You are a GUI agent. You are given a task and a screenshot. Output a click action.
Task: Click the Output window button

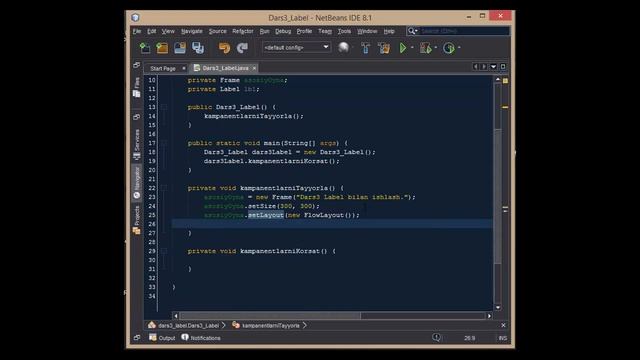click(162, 338)
